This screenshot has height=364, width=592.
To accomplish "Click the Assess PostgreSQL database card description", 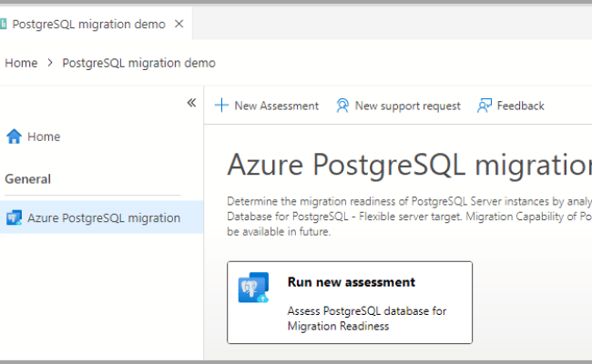I will 366,318.
